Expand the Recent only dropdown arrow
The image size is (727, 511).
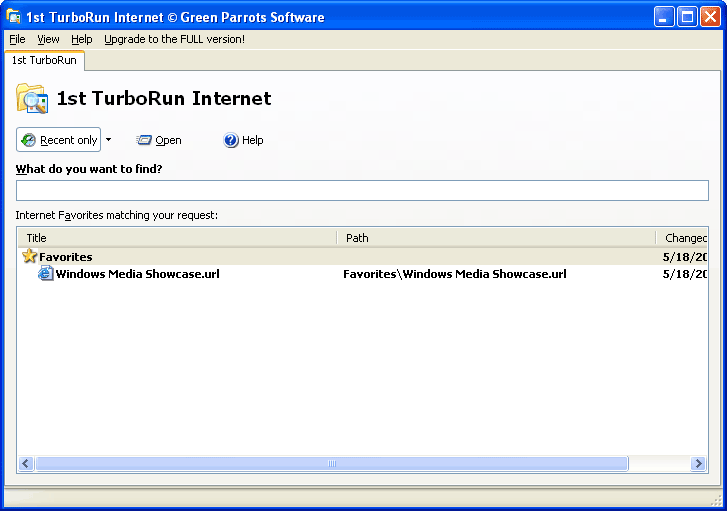pos(108,140)
